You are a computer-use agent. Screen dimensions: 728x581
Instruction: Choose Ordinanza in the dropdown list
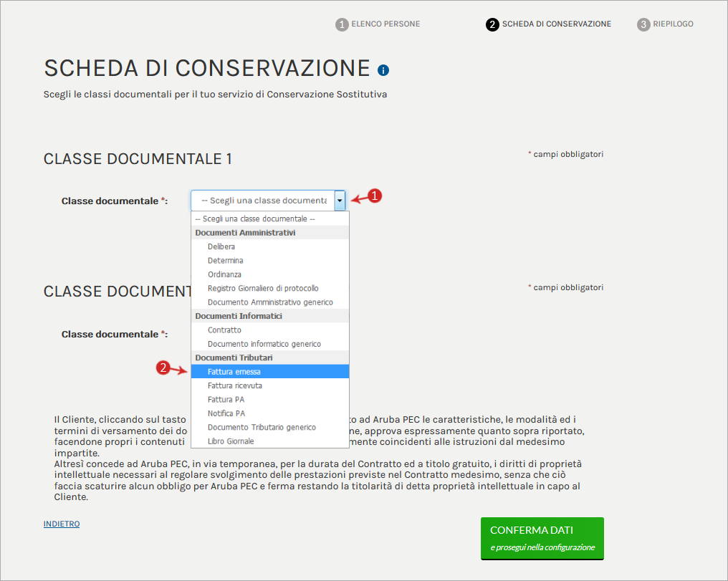coord(269,274)
